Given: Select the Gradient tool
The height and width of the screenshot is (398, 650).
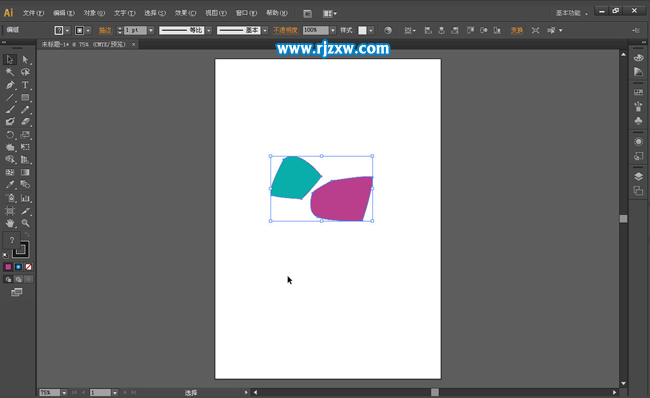Looking at the screenshot, I should 25,172.
